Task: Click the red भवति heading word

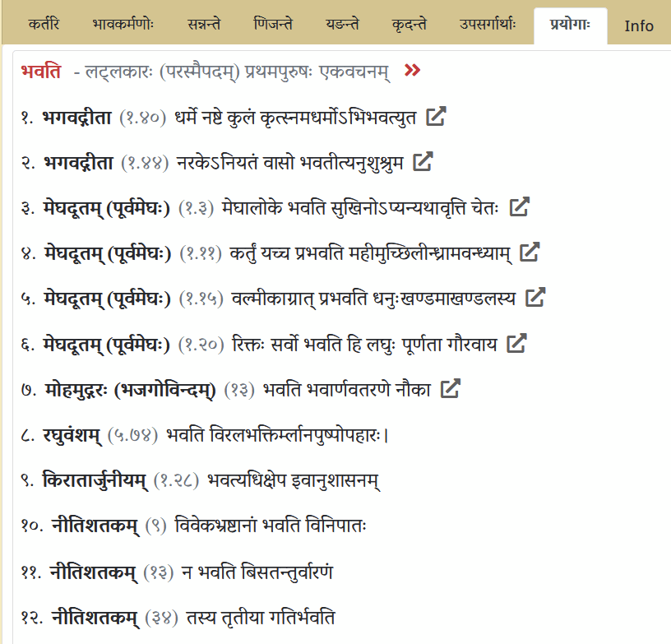Action: click(41, 72)
